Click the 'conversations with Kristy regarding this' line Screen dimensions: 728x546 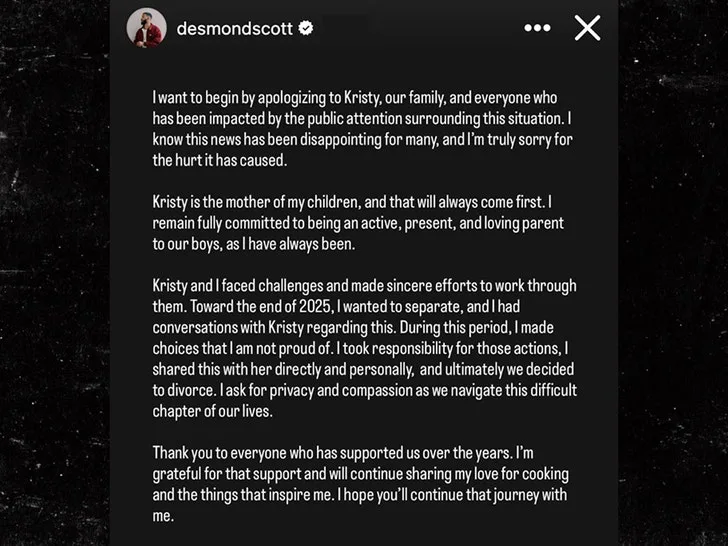pos(353,328)
